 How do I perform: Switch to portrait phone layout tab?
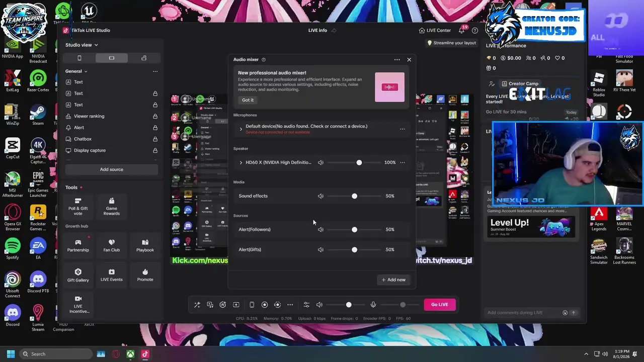point(79,58)
